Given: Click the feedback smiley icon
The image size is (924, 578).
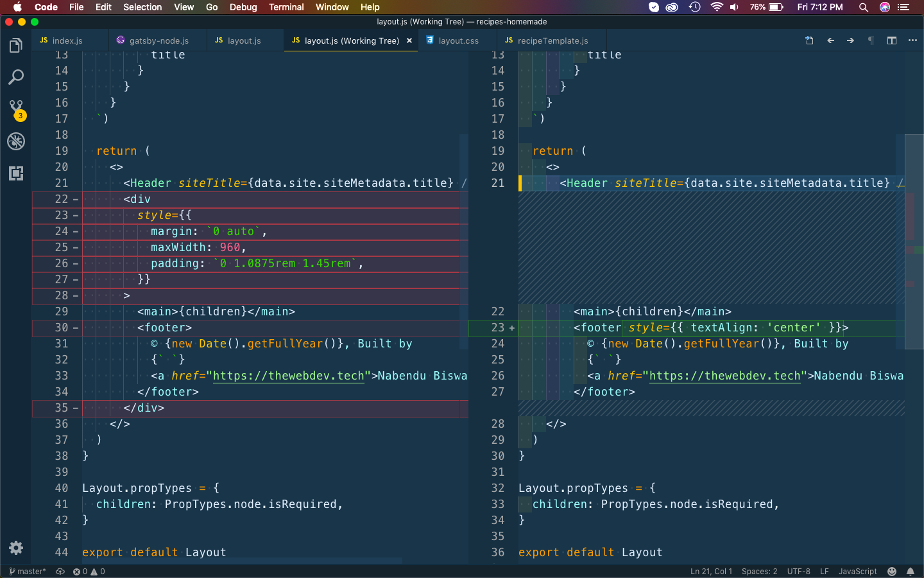Looking at the screenshot, I should click(892, 572).
